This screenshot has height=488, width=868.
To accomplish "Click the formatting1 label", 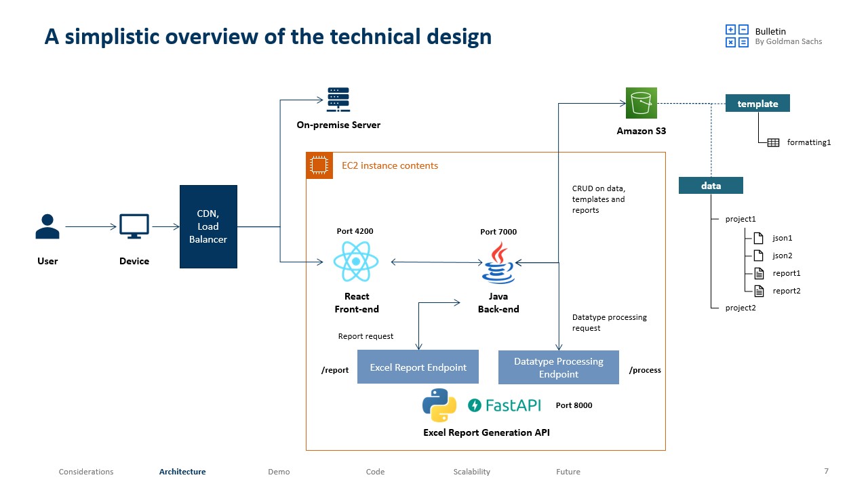I will pyautogui.click(x=808, y=142).
